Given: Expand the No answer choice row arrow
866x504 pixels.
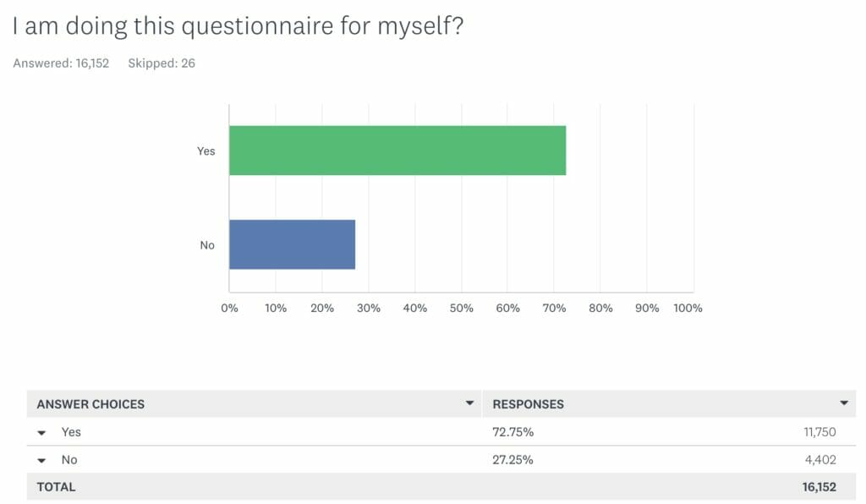Looking at the screenshot, I should pos(42,461).
